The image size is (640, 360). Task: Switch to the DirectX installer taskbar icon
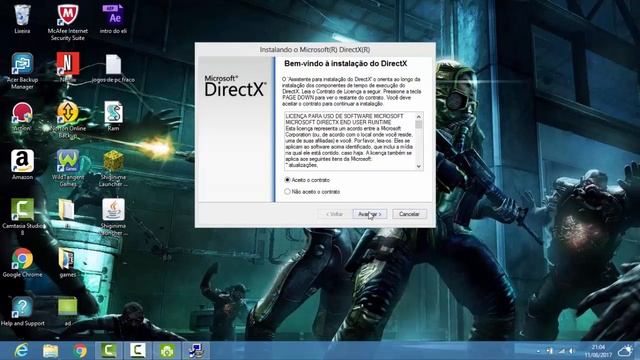pyautogui.click(x=196, y=351)
